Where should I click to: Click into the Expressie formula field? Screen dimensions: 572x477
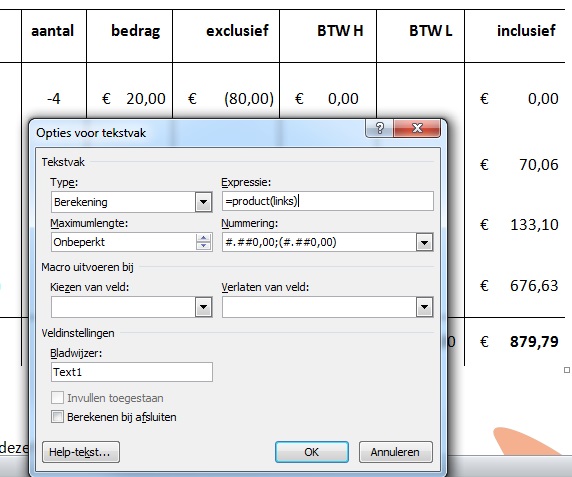[328, 201]
